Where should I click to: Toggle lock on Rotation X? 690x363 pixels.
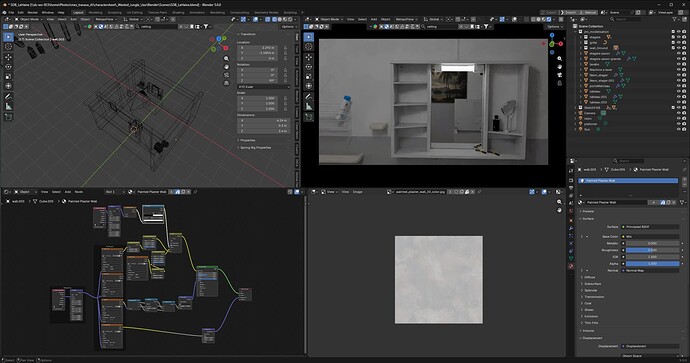[x=285, y=70]
